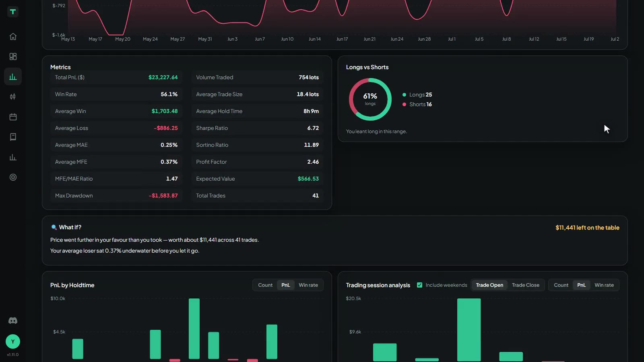This screenshot has height=362, width=644.
Task: Open the Home page from sidebar
Action: 13,36
